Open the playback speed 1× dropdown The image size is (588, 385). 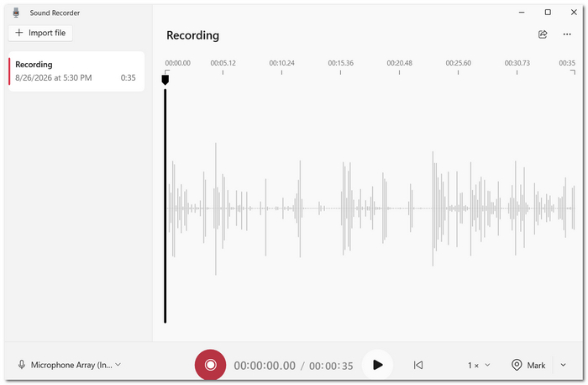click(x=479, y=365)
